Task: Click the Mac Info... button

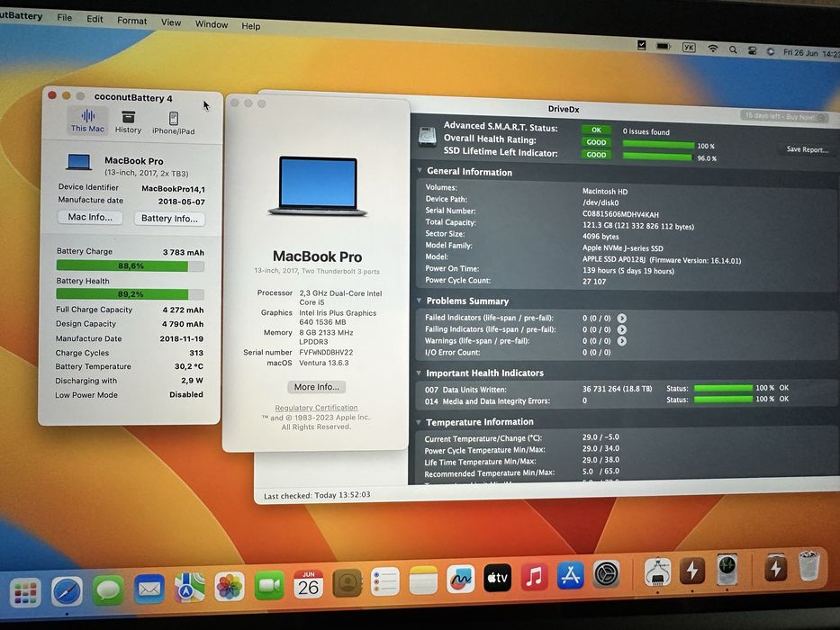Action: tap(90, 217)
